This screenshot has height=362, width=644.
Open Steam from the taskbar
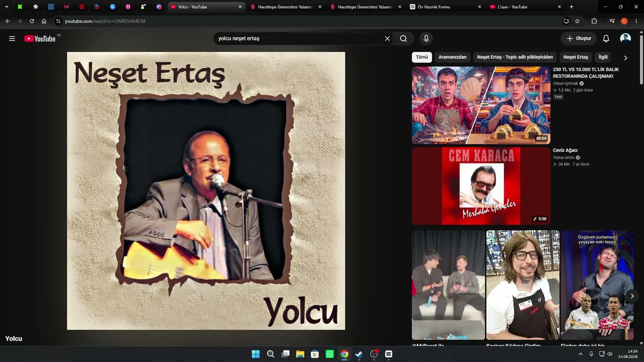click(x=359, y=354)
